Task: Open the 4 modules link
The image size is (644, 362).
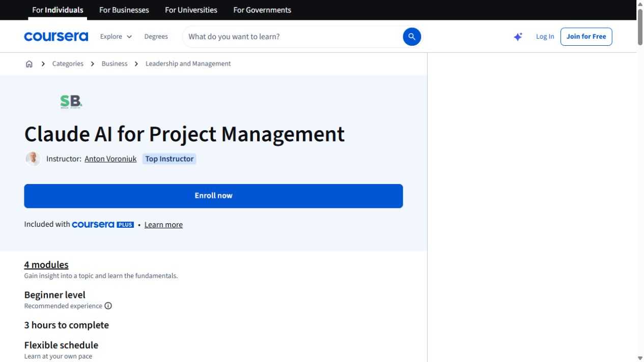Action: 46,264
